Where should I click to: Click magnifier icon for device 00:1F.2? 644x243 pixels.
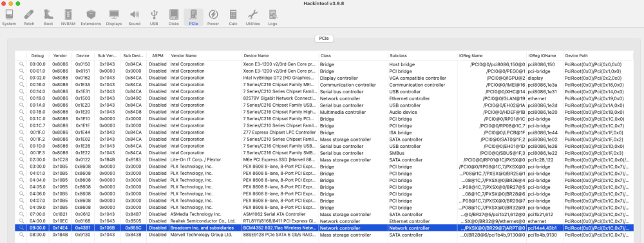[x=21, y=139]
